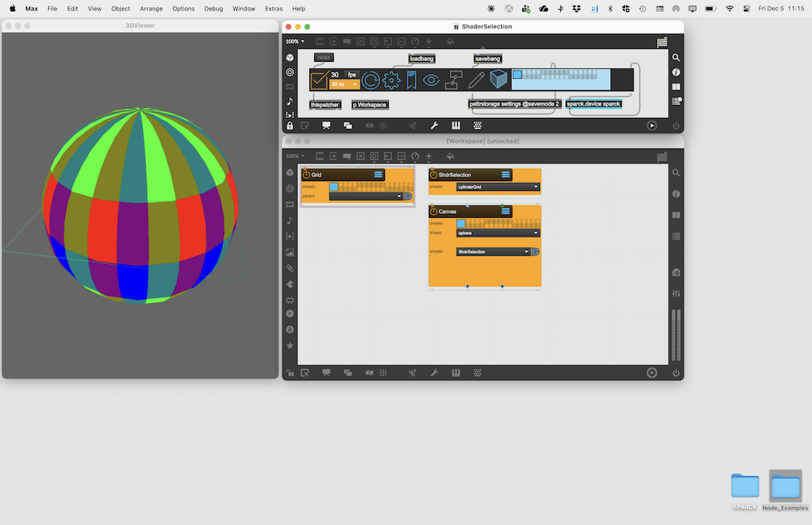
Task: Toggle the large orange checkbox in ShaderSelection
Action: point(318,80)
